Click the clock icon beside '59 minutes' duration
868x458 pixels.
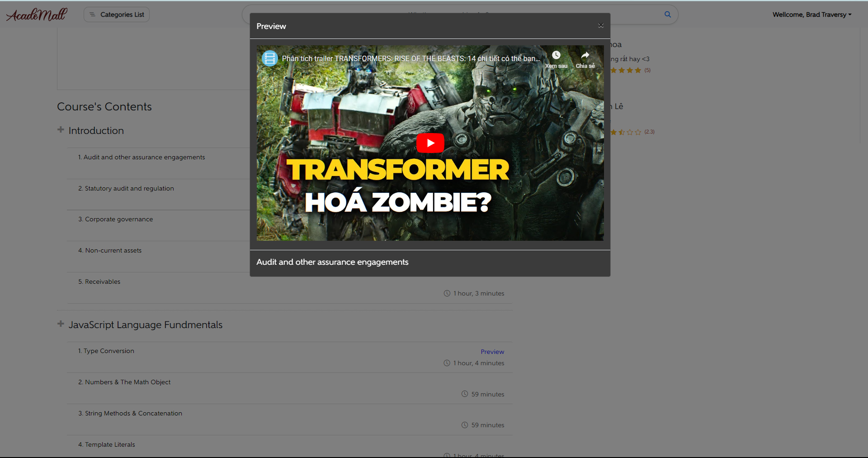tap(465, 394)
